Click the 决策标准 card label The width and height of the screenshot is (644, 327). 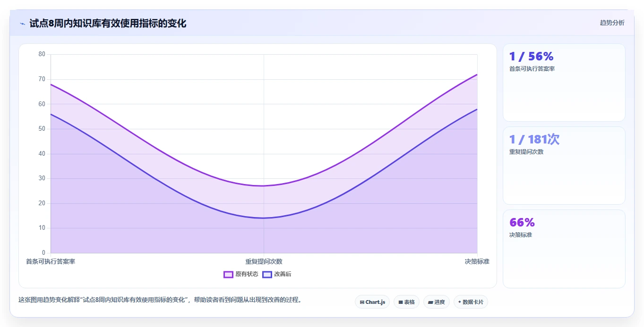click(521, 235)
